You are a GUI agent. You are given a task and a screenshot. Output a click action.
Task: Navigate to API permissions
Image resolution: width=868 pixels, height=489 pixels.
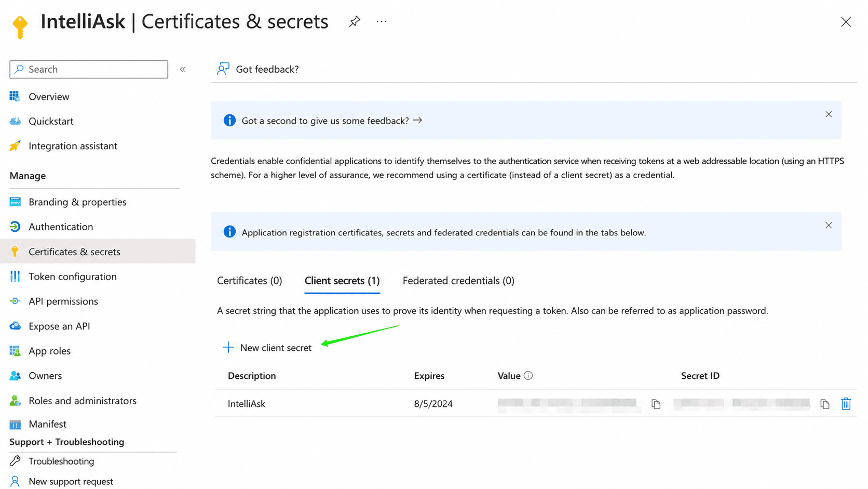pos(63,301)
